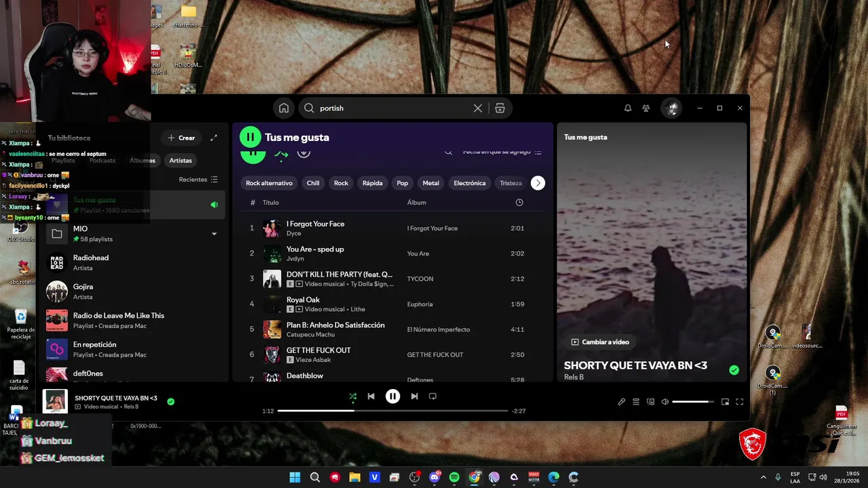This screenshot has height=488, width=868.
Task: Toggle smart shuffle in playlist header
Action: [x=281, y=154]
